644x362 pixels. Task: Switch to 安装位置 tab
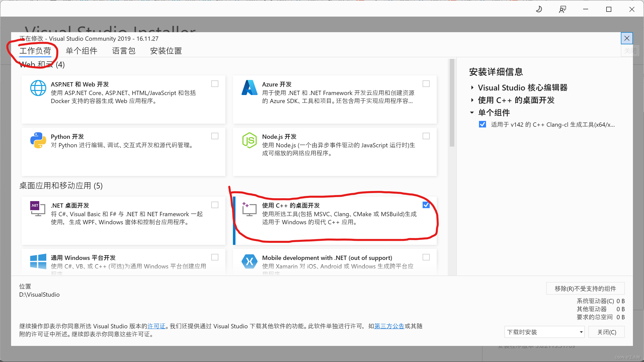(x=166, y=51)
